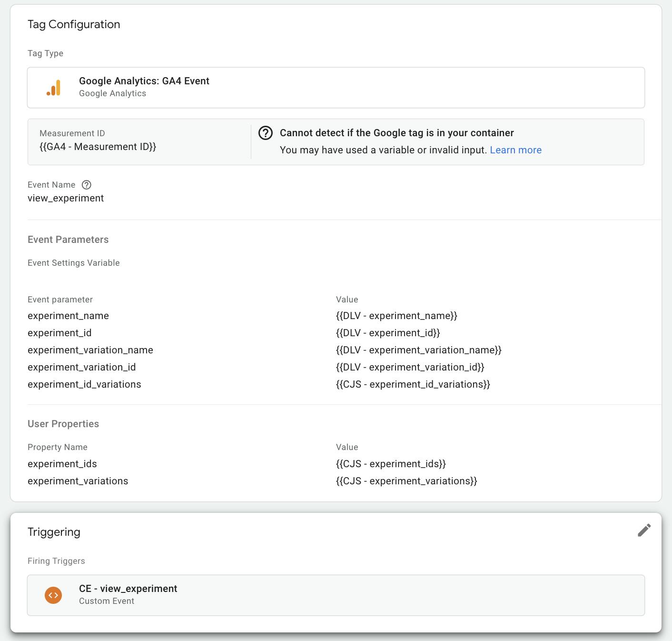Screen dimensions: 672x641
Task: Click the {{DLV - experiment_variation_id}} value
Action: pyautogui.click(x=410, y=367)
